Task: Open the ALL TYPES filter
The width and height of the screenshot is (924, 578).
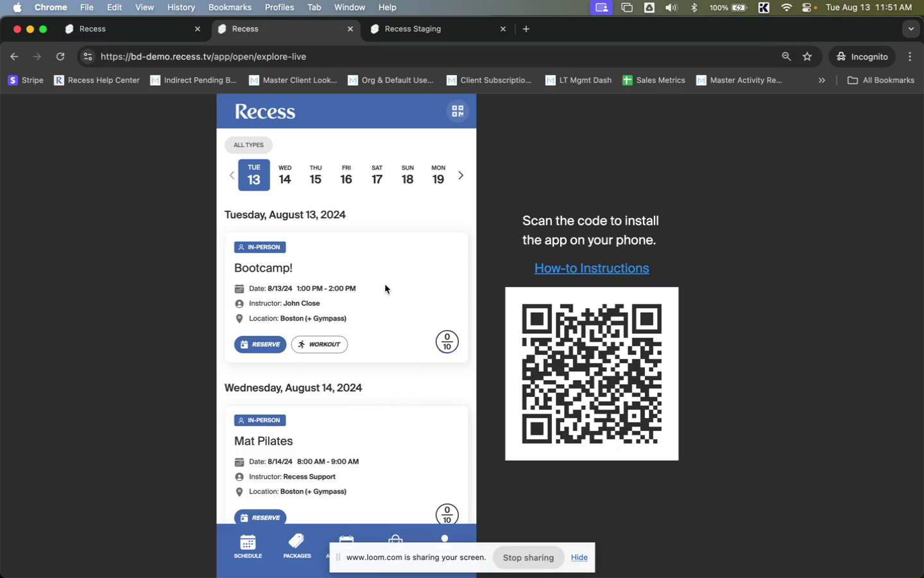Action: coord(248,145)
